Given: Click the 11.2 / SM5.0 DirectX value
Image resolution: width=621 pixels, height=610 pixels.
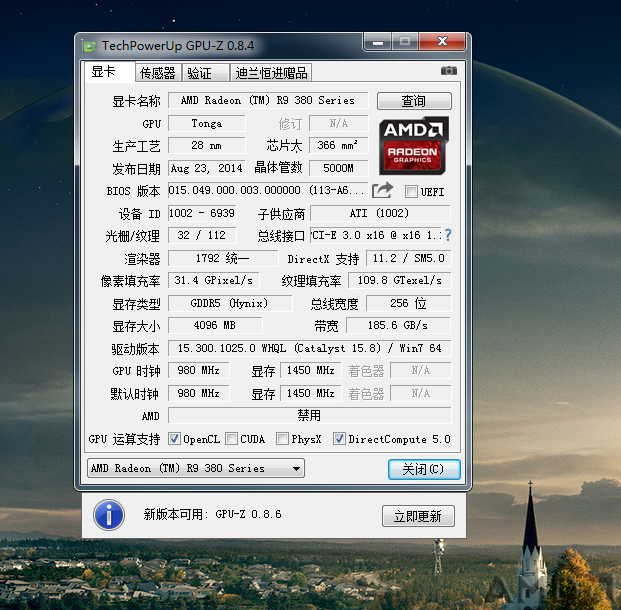Looking at the screenshot, I should point(409,258).
